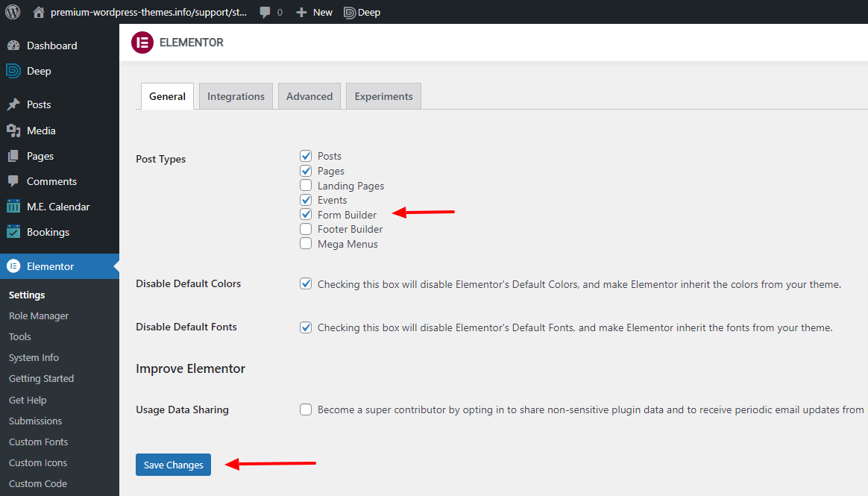Open Getting Started submenu link
This screenshot has width=868, height=496.
(x=42, y=379)
